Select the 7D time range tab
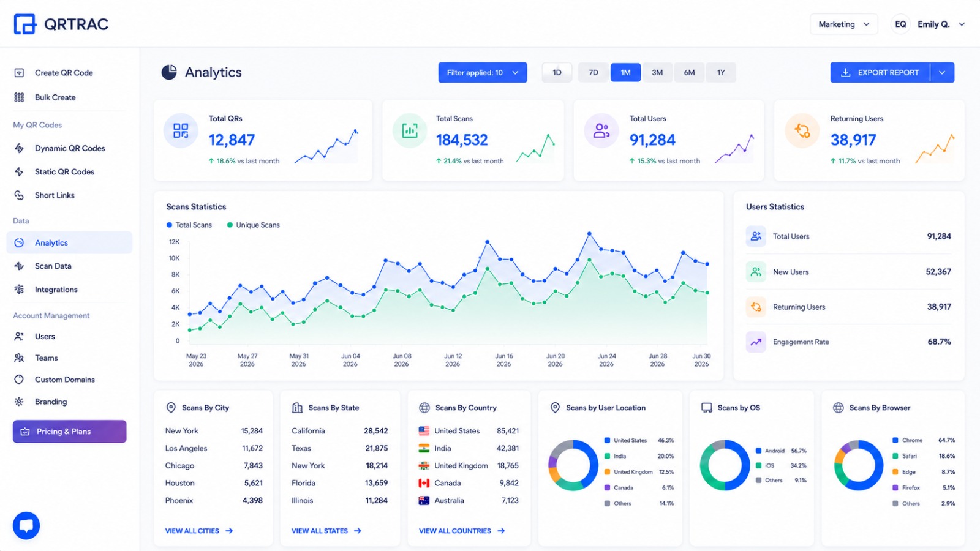 (594, 72)
